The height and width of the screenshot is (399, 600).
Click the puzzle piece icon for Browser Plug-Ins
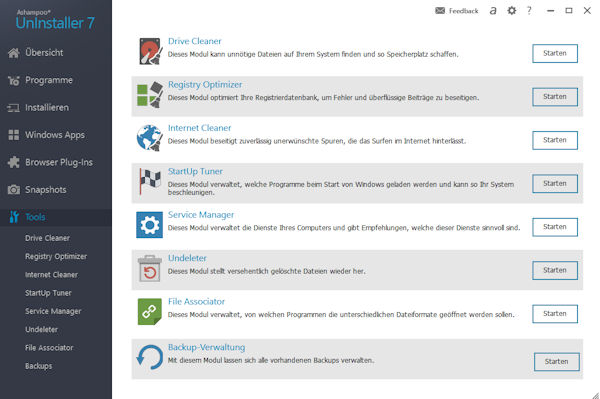[13, 162]
